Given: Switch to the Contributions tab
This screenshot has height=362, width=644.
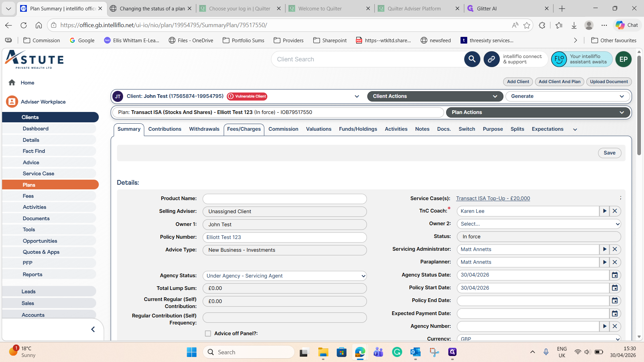Looking at the screenshot, I should coord(165,129).
